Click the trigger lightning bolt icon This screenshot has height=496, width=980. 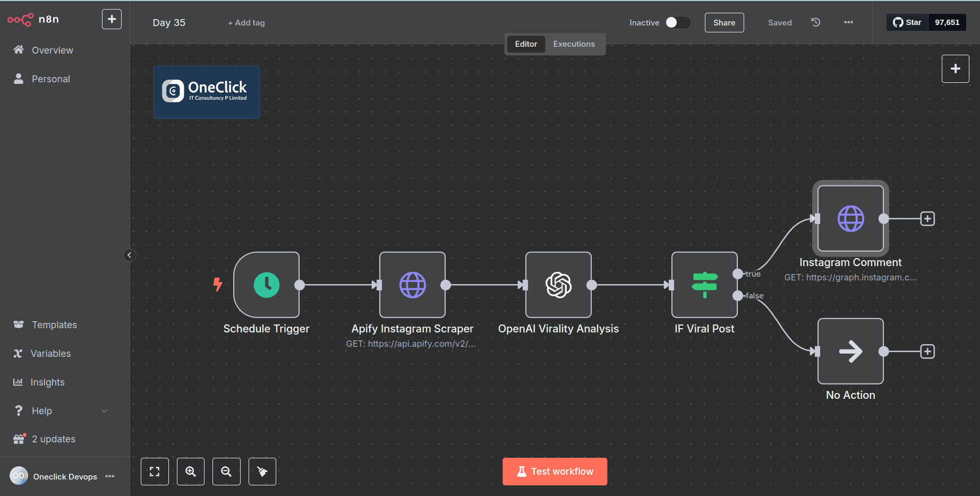coord(218,285)
